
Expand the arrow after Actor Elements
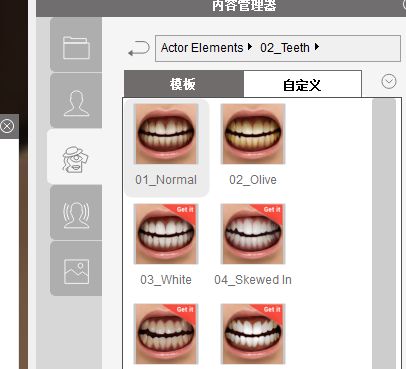[x=250, y=47]
